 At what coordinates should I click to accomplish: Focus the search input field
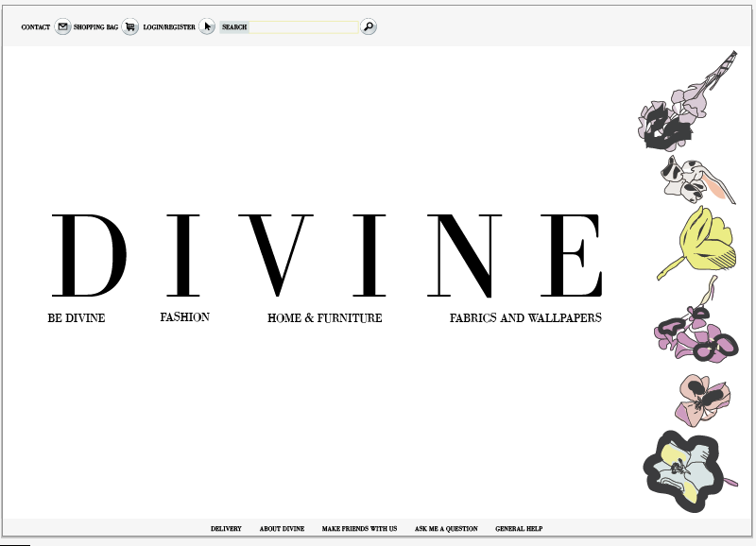303,27
